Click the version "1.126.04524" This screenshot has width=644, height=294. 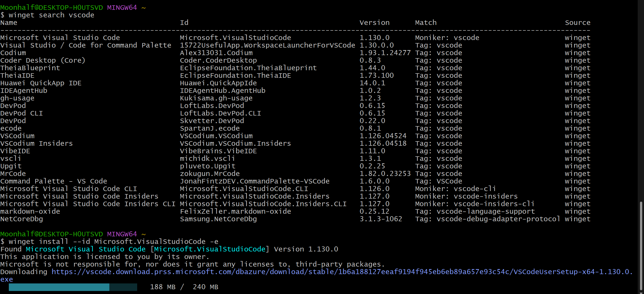pos(383,136)
